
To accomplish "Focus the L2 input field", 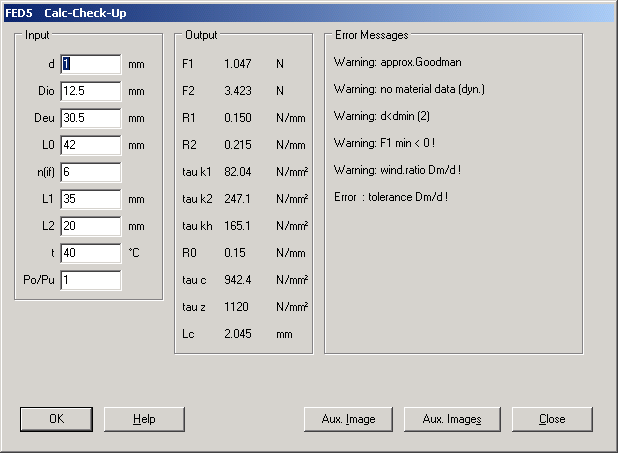I will click(x=90, y=226).
